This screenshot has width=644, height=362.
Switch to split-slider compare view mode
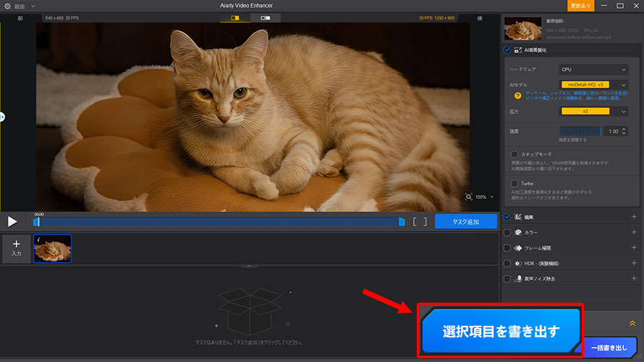pos(235,18)
